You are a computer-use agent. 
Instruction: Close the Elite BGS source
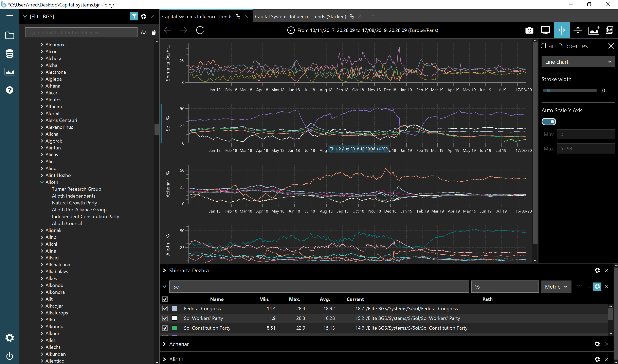point(153,16)
